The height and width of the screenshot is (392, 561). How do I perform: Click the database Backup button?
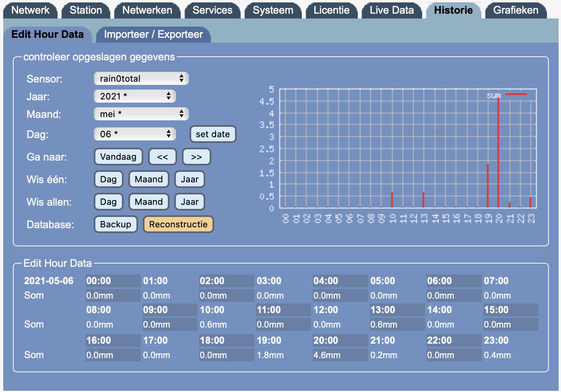click(115, 224)
